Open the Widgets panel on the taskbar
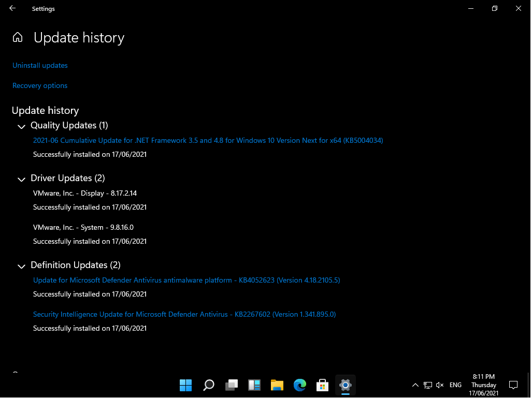Image resolution: width=532 pixels, height=398 pixels. pos(254,386)
